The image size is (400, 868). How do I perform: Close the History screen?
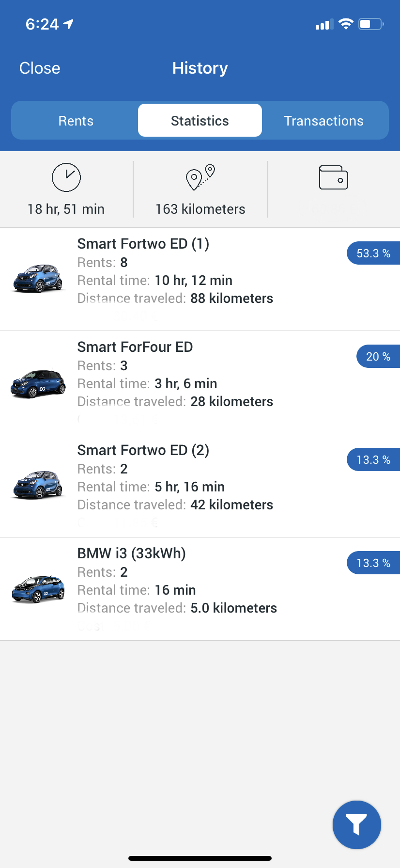click(x=40, y=68)
